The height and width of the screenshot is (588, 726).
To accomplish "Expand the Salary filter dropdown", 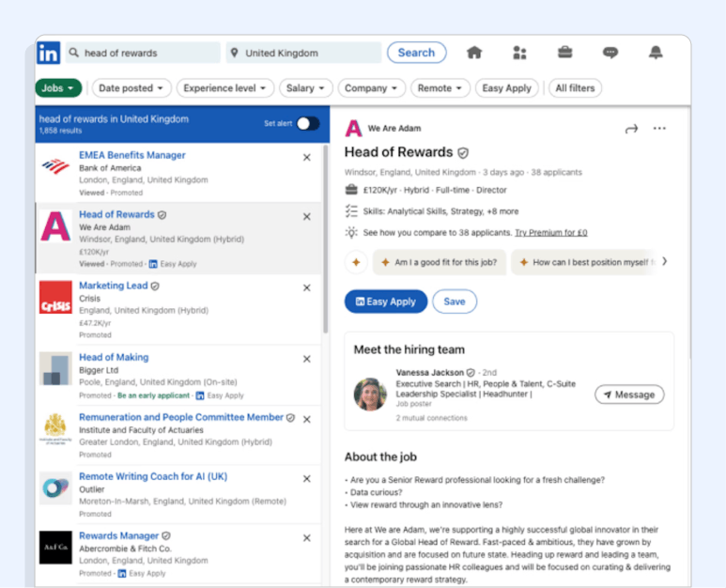I will point(306,88).
